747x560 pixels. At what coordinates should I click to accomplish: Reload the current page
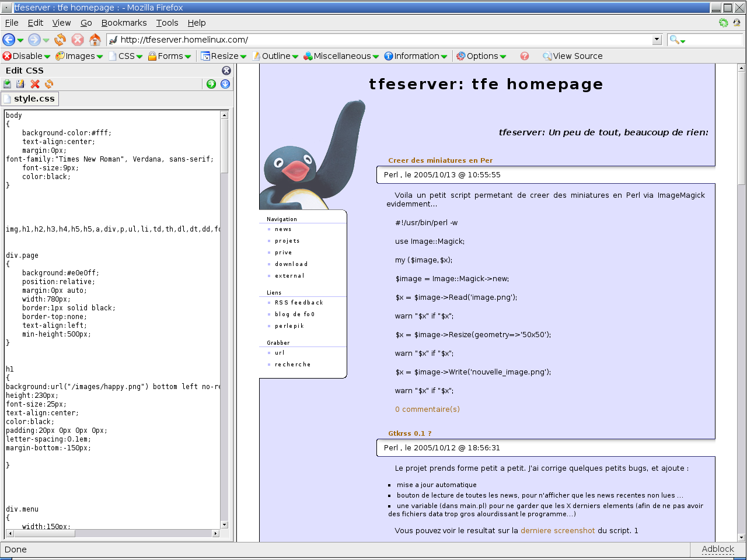click(x=60, y=40)
